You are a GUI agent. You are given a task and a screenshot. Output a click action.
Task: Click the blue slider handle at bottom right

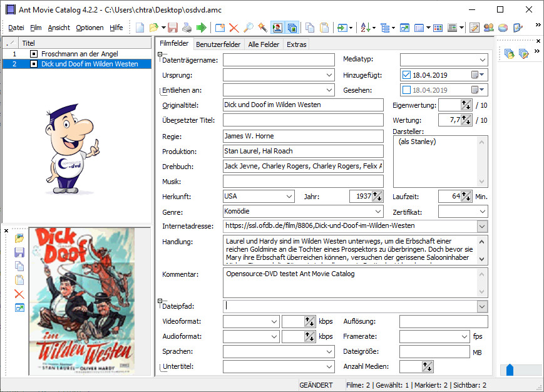509,370
